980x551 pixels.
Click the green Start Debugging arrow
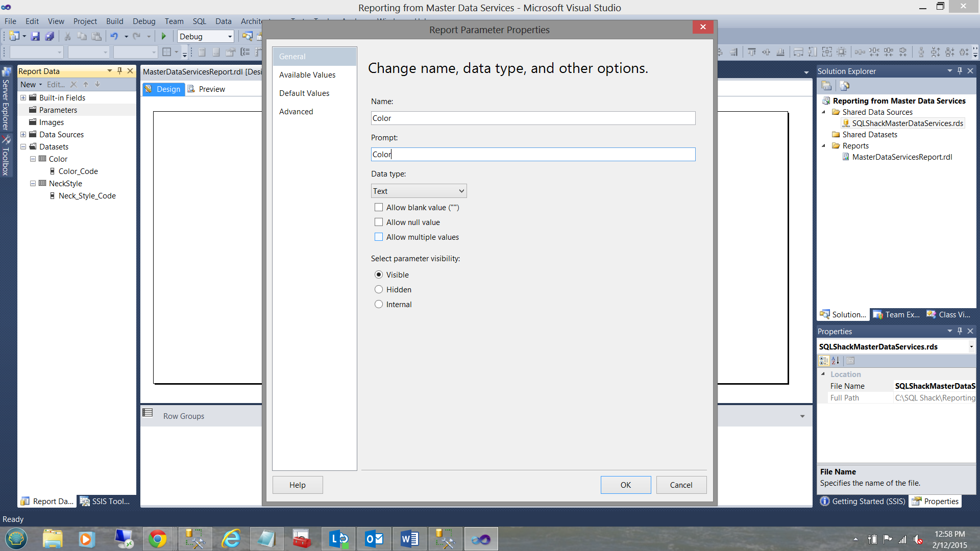[164, 36]
